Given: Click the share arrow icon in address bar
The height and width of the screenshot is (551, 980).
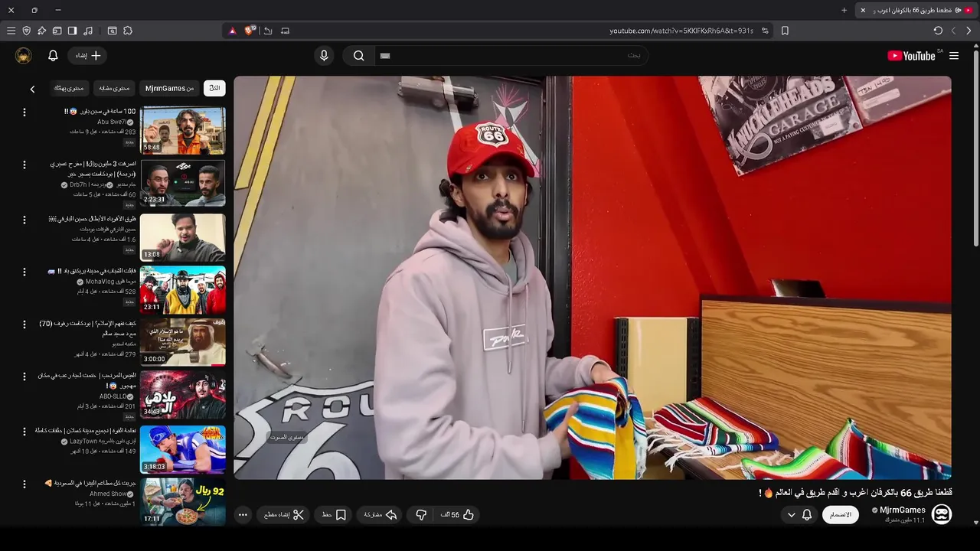Looking at the screenshot, I should tap(268, 31).
